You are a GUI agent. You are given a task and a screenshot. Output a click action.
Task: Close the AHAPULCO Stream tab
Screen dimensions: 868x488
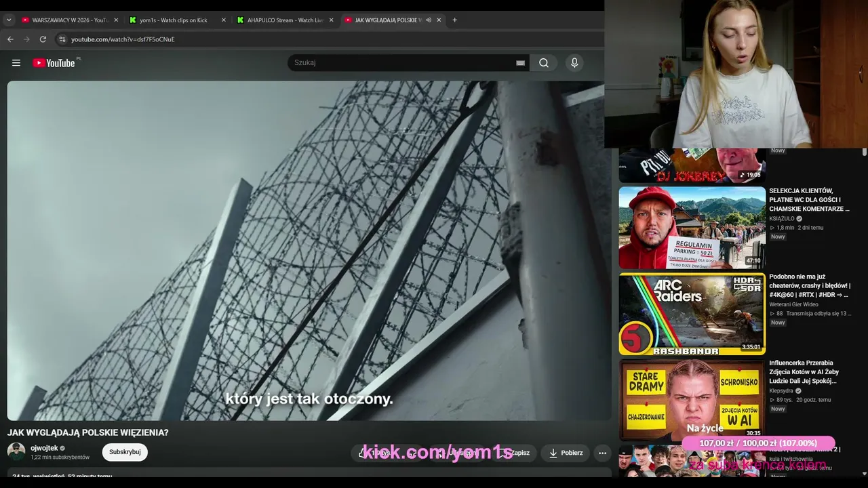pos(332,20)
